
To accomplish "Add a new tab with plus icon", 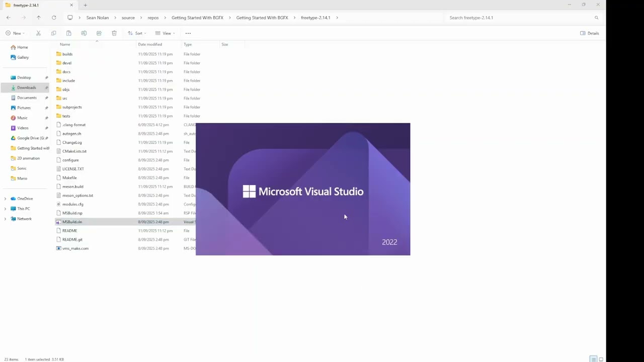I will (x=85, y=5).
